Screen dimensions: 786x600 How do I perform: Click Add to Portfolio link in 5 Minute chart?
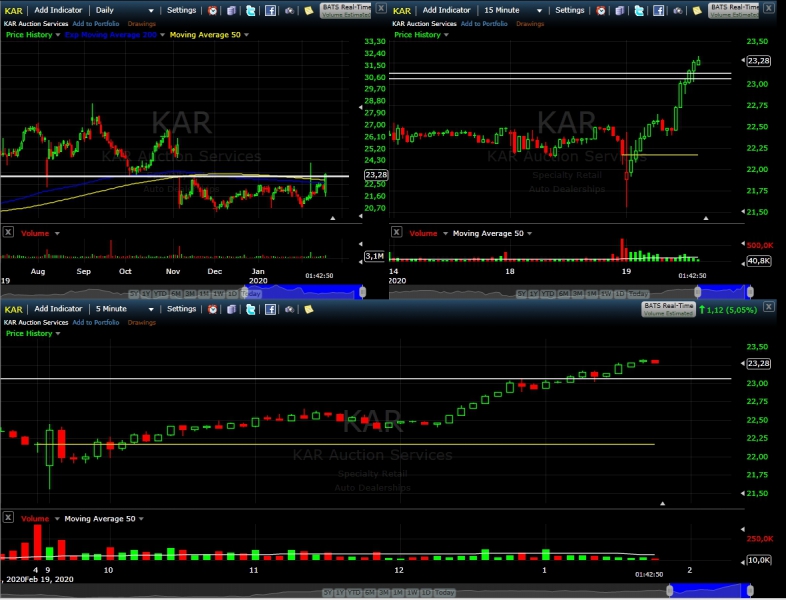pyautogui.click(x=96, y=322)
